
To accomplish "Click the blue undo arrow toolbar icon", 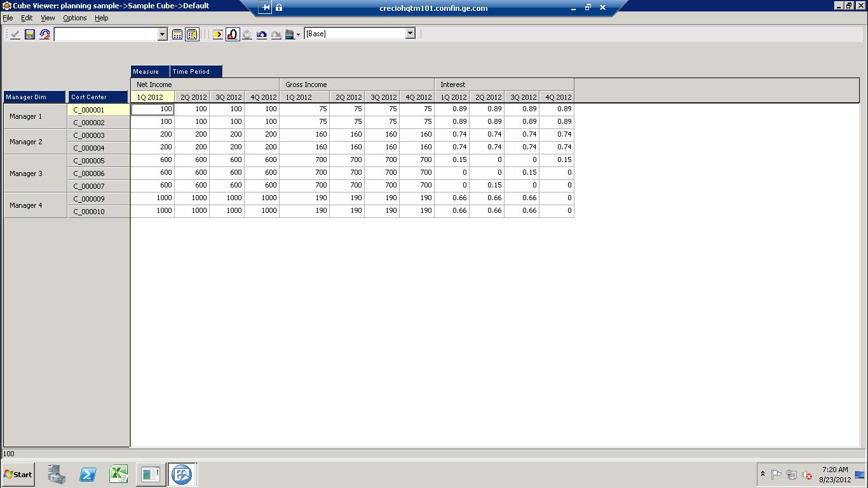I will click(x=261, y=34).
